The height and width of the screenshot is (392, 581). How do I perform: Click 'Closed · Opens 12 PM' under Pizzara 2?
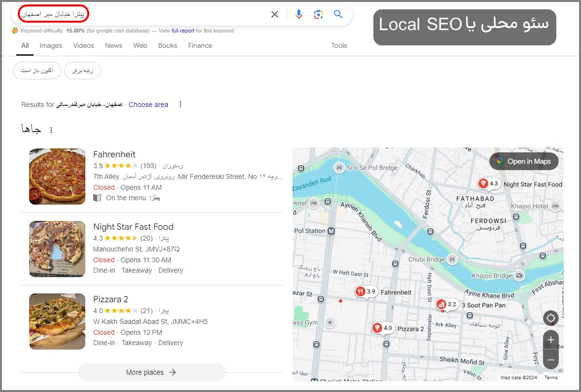127,332
